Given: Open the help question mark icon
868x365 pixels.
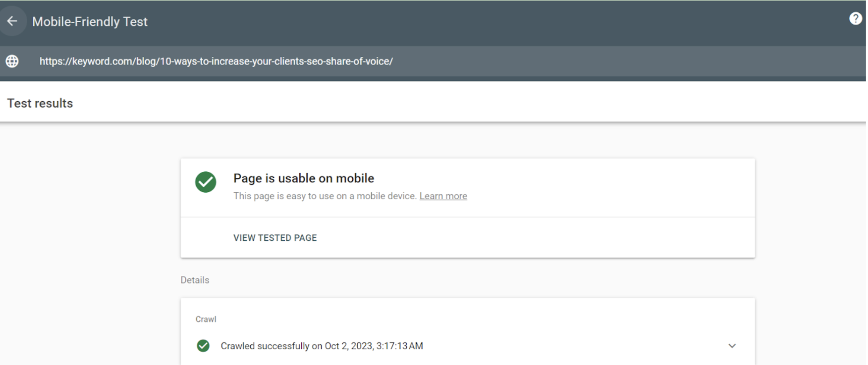Looking at the screenshot, I should click(x=856, y=18).
